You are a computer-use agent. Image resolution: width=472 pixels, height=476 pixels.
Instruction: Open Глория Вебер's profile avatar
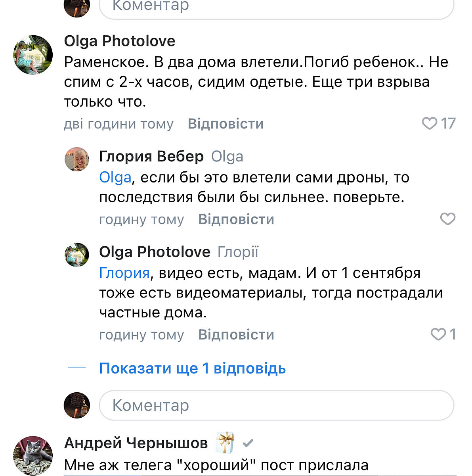click(x=77, y=159)
